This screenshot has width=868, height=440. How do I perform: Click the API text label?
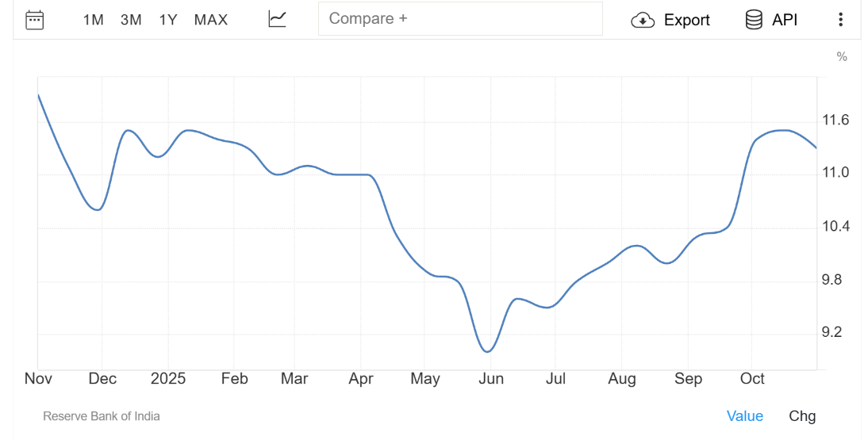(x=785, y=21)
